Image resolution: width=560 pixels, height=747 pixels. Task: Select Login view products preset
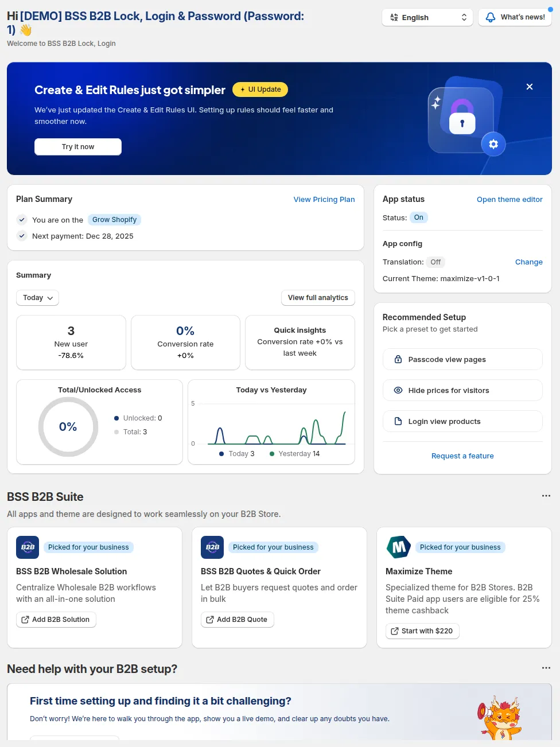(x=462, y=422)
